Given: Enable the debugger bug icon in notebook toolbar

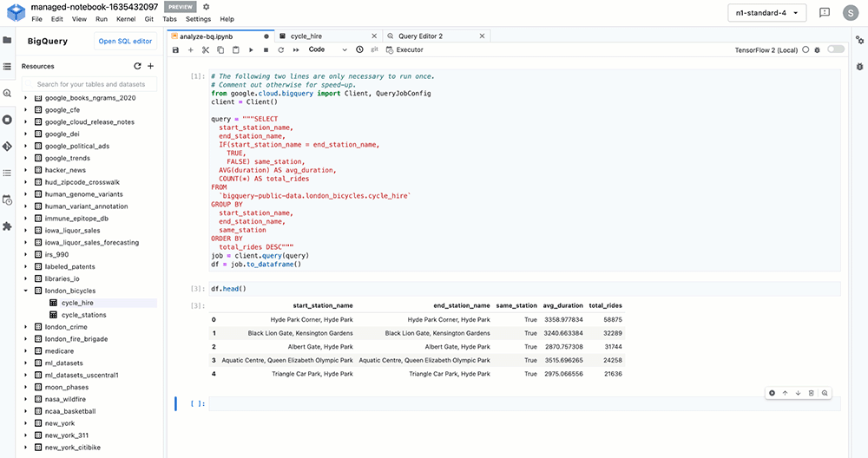Looking at the screenshot, I should pos(817,49).
